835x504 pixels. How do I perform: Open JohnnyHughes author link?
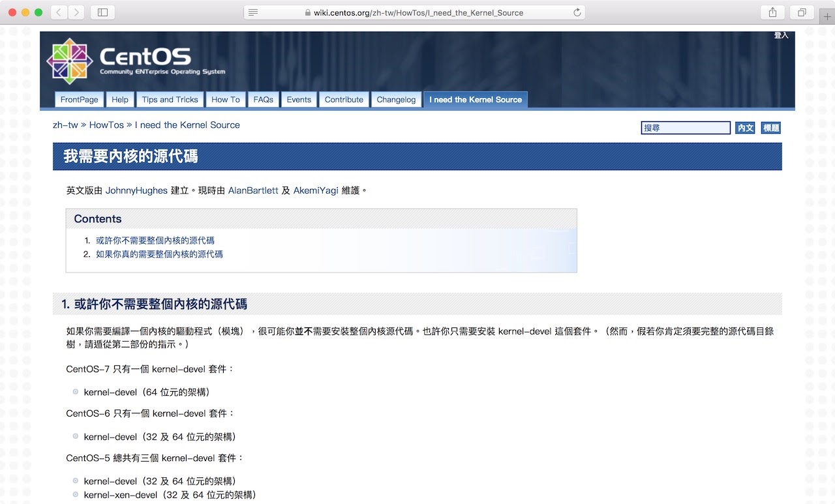(136, 191)
